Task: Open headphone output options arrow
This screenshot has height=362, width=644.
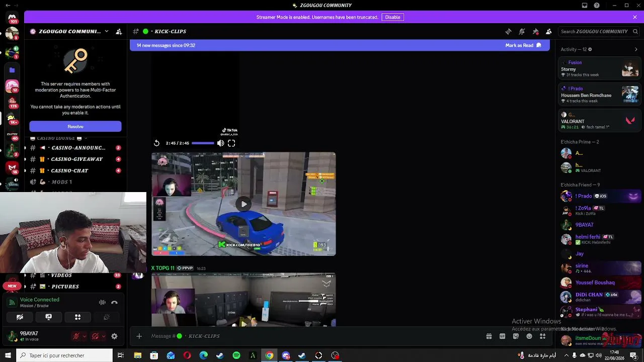Action: [104, 336]
